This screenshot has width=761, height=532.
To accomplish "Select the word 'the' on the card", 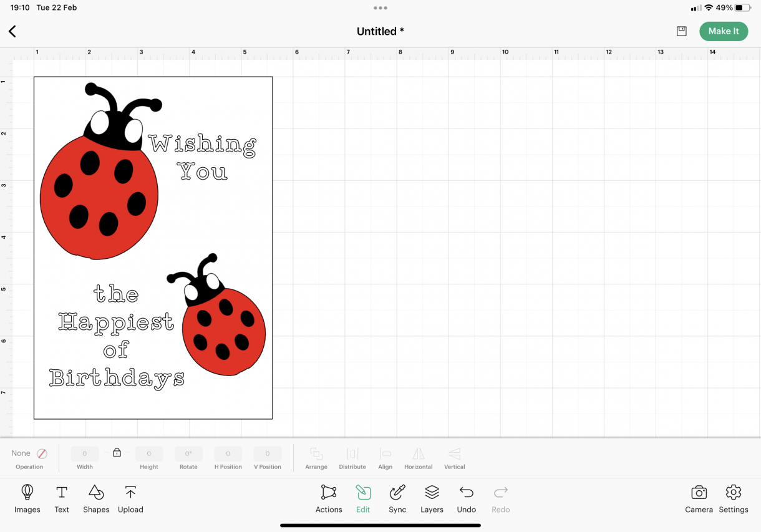I will pyautogui.click(x=116, y=293).
